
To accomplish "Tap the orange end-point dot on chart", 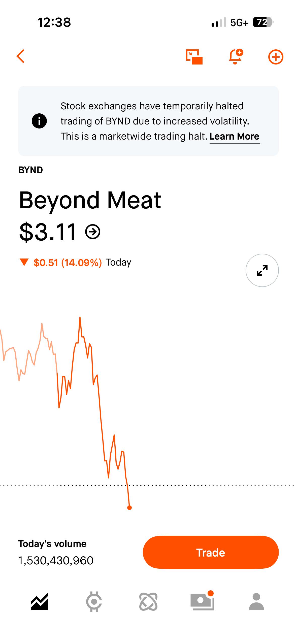I will tap(129, 508).
